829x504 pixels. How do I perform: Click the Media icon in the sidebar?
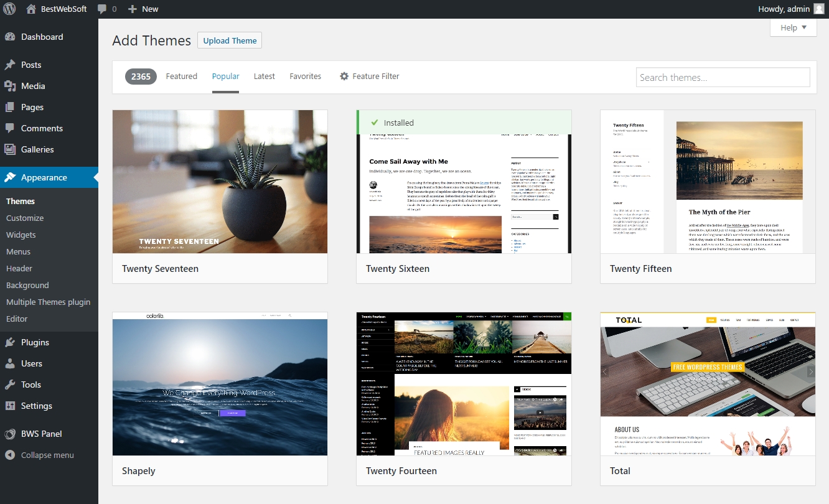pos(10,86)
